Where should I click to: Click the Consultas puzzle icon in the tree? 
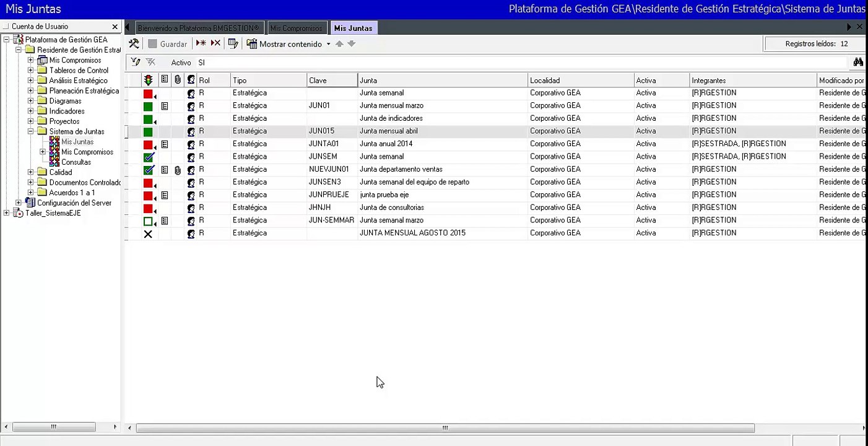tap(54, 162)
